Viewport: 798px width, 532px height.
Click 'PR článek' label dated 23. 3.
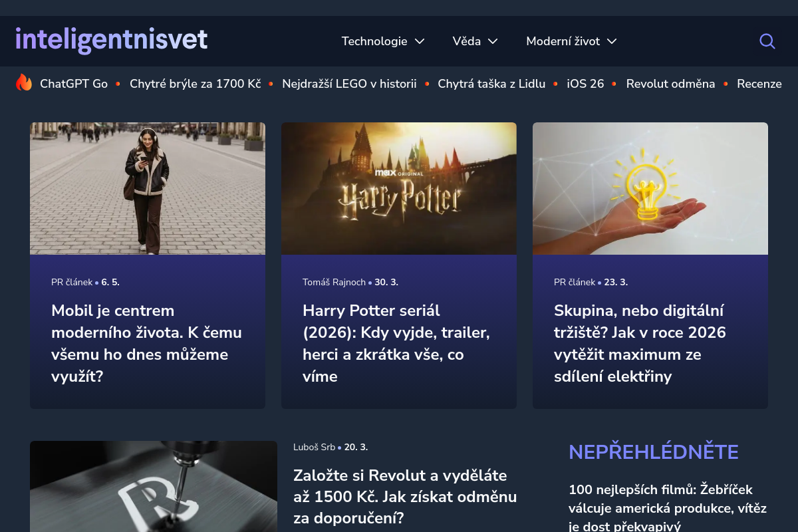pos(575,282)
